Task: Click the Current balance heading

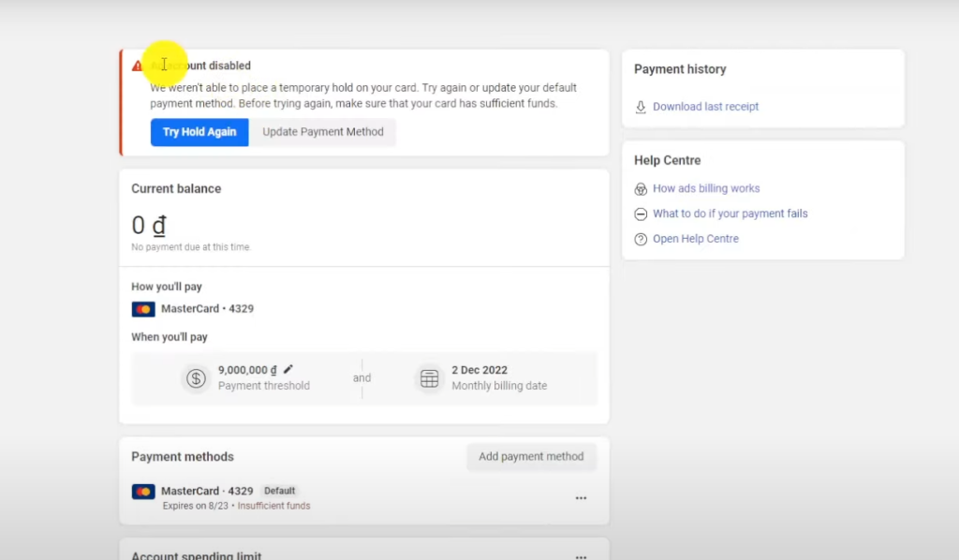Action: (x=176, y=189)
